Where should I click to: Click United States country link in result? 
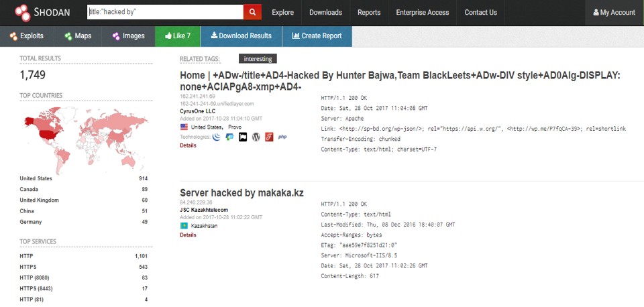[207, 127]
